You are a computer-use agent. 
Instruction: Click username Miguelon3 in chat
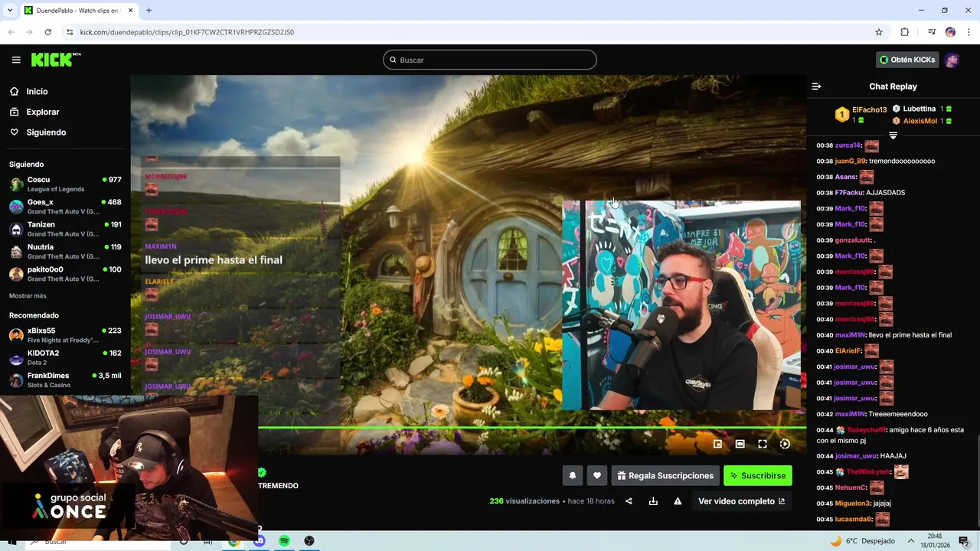[852, 504]
